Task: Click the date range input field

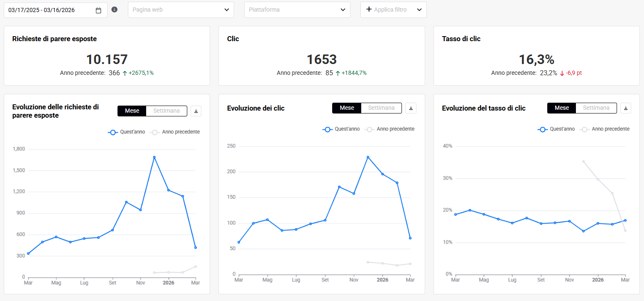Action: (50, 10)
